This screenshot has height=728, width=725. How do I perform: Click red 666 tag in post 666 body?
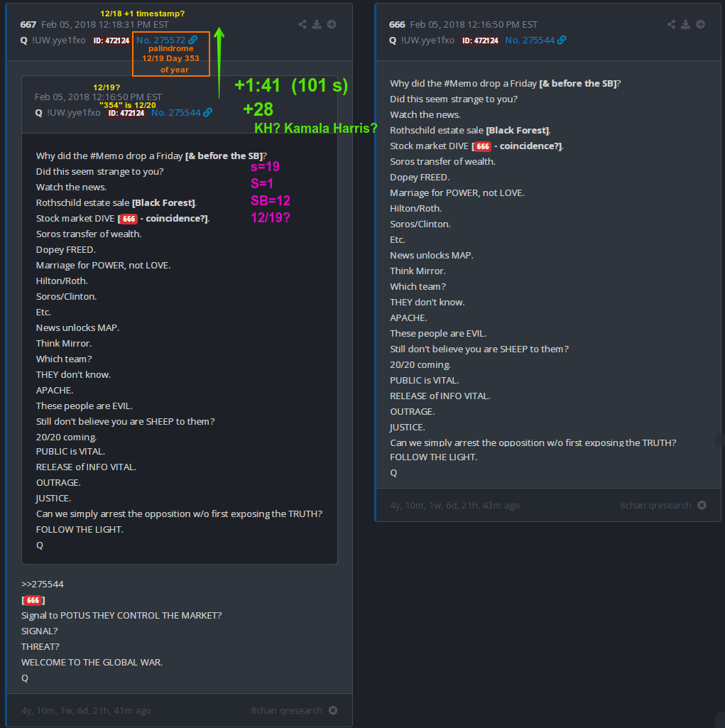pos(483,146)
